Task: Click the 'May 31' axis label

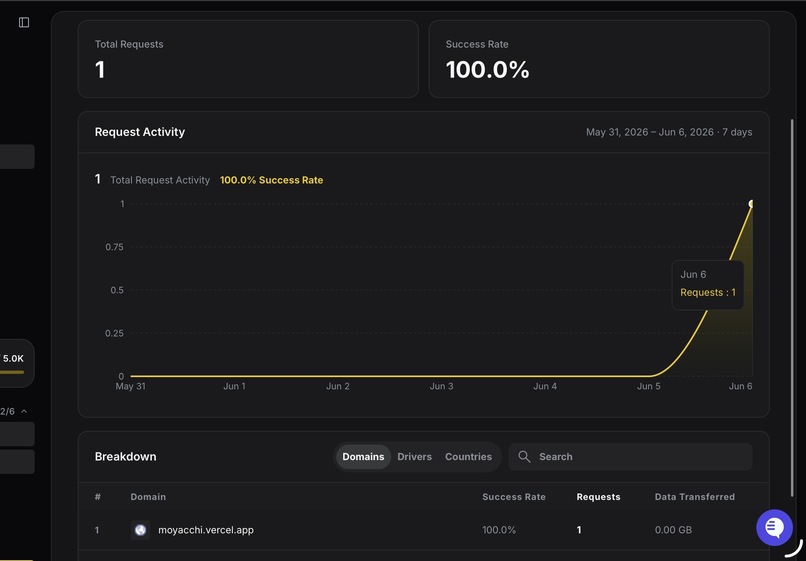Action: 131,386
